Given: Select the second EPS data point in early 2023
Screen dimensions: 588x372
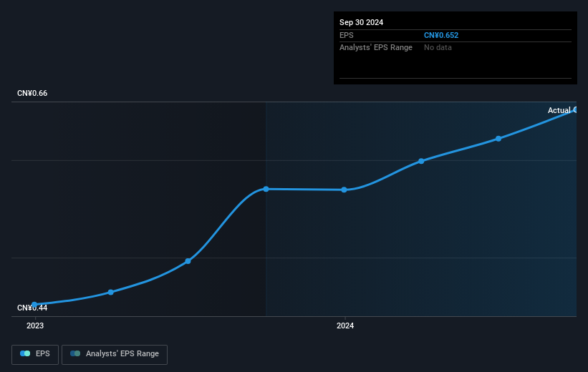Looking at the screenshot, I should pos(110,292).
